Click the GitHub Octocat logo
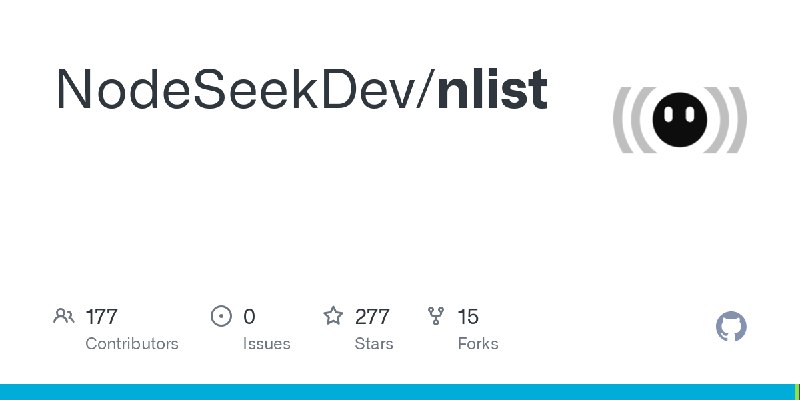This screenshot has height=400, width=800. [x=731, y=327]
